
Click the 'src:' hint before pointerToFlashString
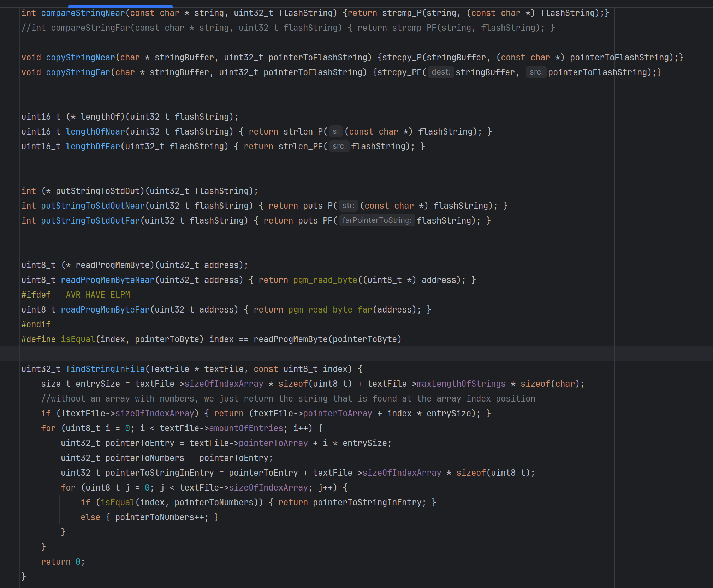(x=536, y=72)
